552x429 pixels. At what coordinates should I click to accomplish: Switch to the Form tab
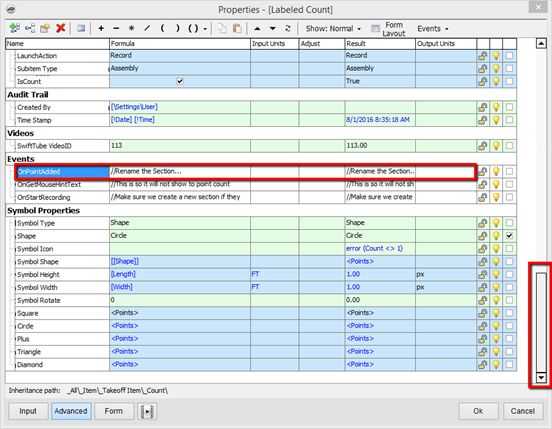coord(114,411)
